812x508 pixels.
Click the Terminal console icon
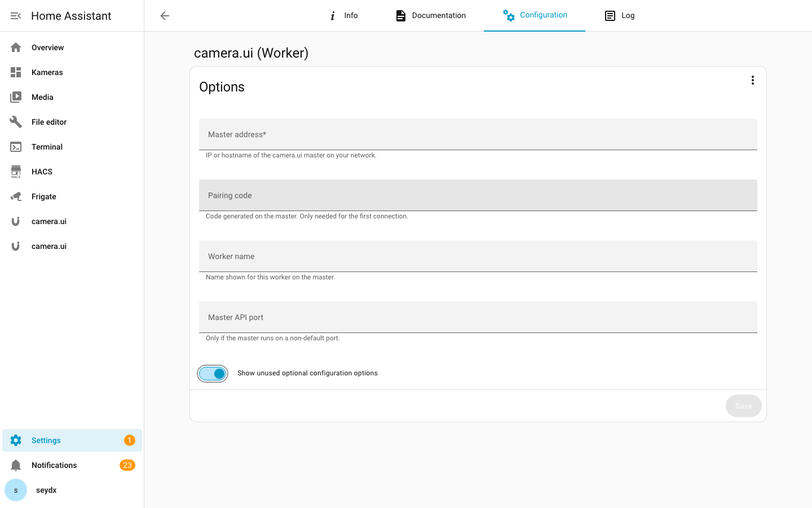pos(16,147)
